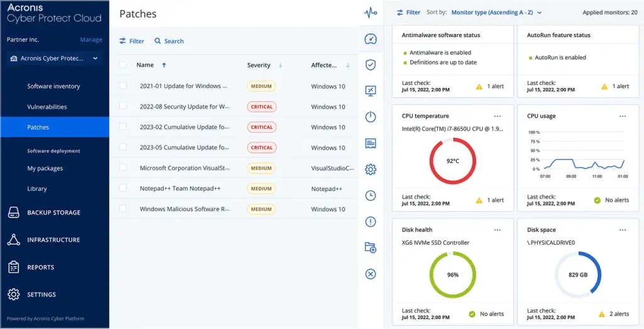The image size is (644, 329).
Task: Open the Reports section in sidebar
Action: point(40,267)
